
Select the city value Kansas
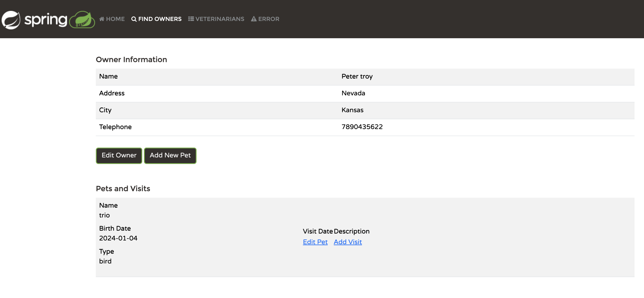(x=352, y=110)
